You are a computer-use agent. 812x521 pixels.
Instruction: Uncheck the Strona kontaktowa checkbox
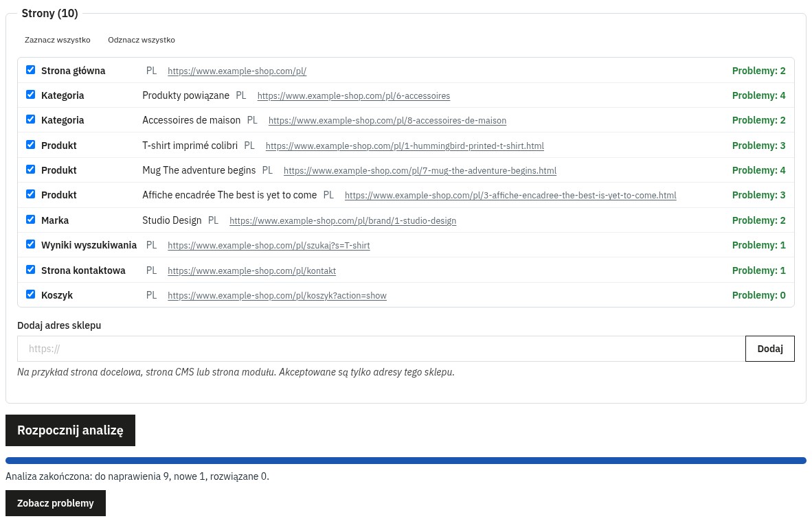pos(30,270)
